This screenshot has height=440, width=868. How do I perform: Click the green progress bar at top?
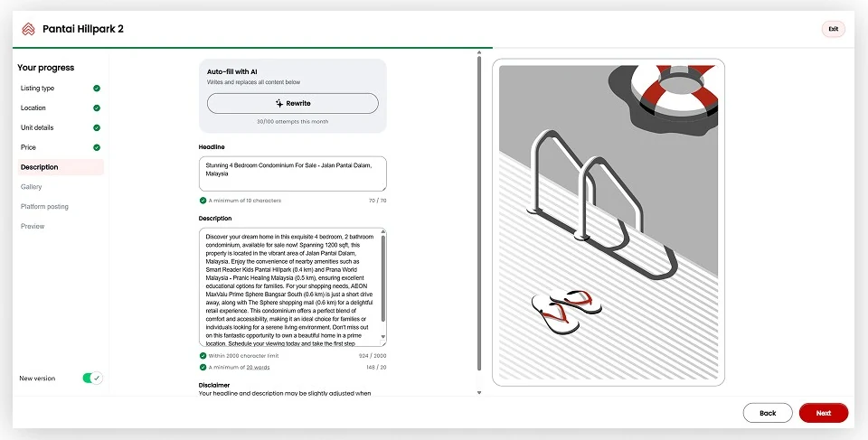coord(252,48)
